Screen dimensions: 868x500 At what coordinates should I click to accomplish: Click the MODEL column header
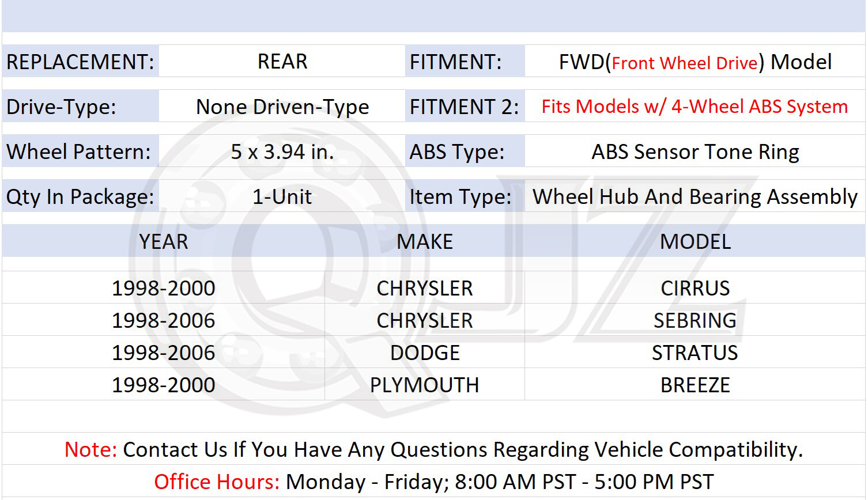695,241
